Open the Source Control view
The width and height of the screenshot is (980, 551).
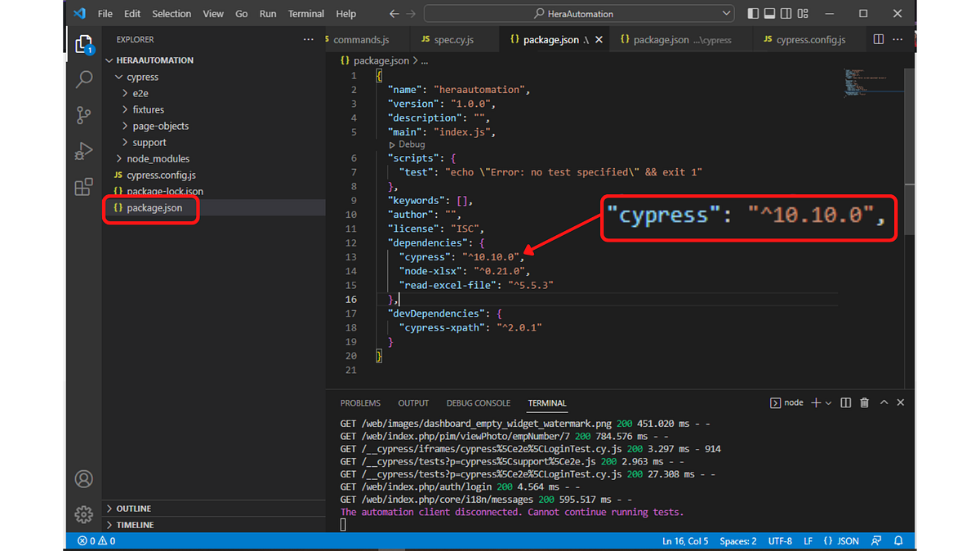pyautogui.click(x=84, y=115)
